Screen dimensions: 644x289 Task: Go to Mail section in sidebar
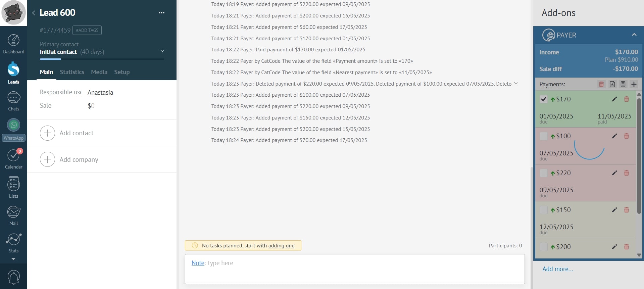click(13, 215)
